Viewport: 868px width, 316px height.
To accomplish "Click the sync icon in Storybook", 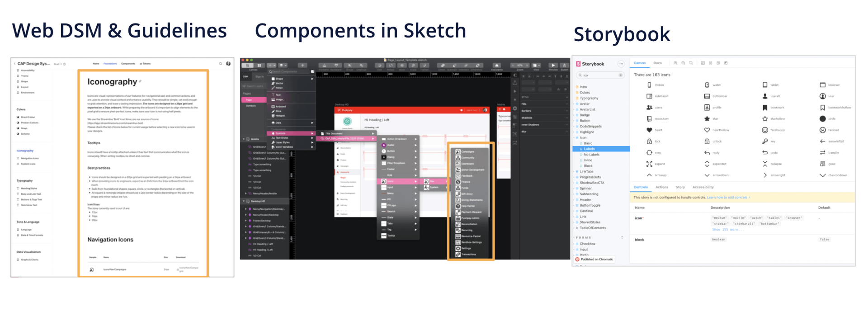I will tap(649, 153).
